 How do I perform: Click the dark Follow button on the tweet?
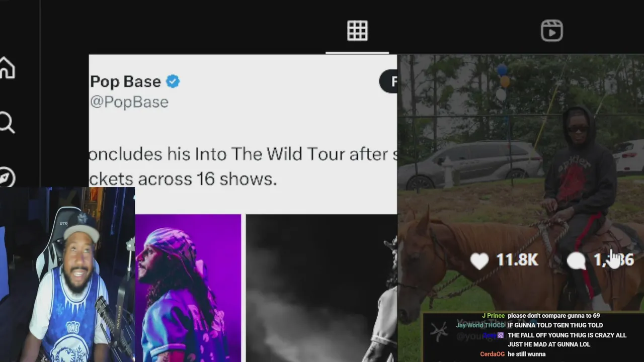(388, 81)
